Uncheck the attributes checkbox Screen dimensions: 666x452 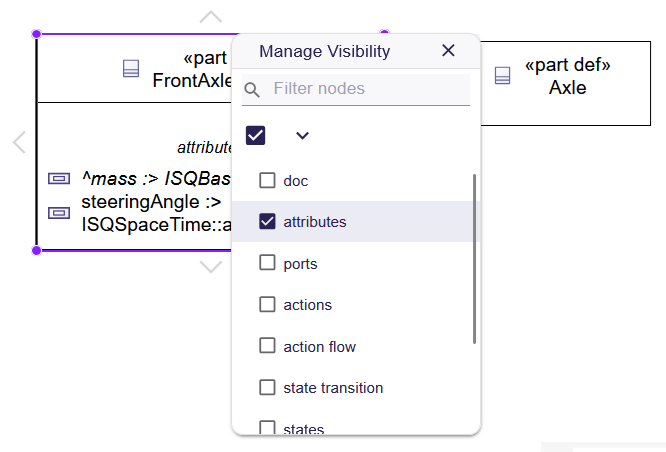pyautogui.click(x=267, y=222)
